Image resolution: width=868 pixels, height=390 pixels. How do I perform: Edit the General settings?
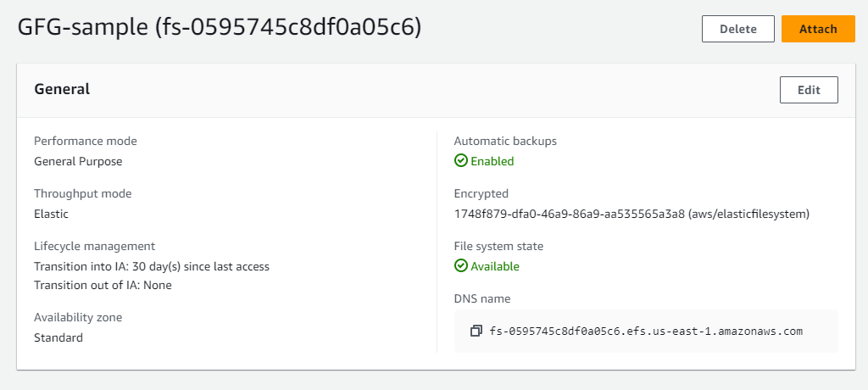pyautogui.click(x=809, y=90)
